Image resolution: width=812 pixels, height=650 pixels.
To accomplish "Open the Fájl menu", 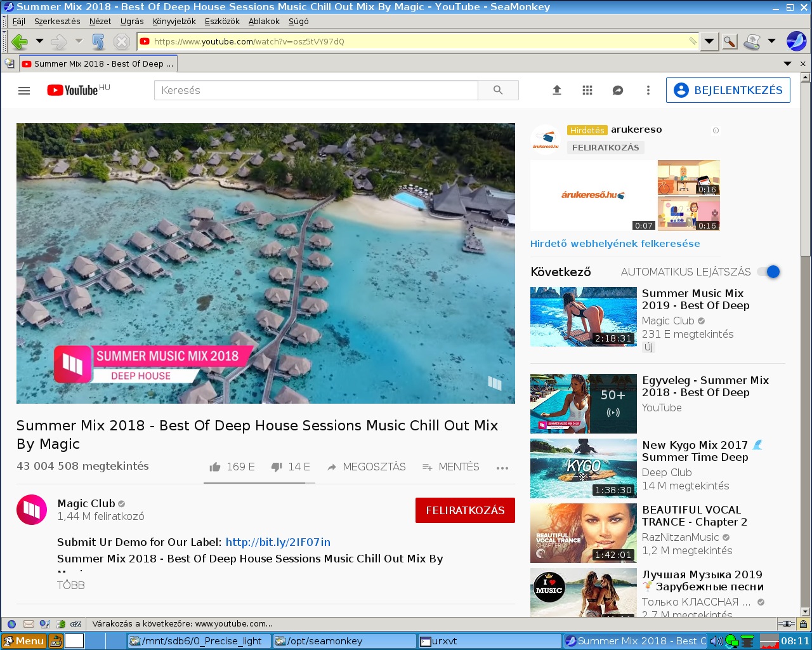I will click(19, 21).
